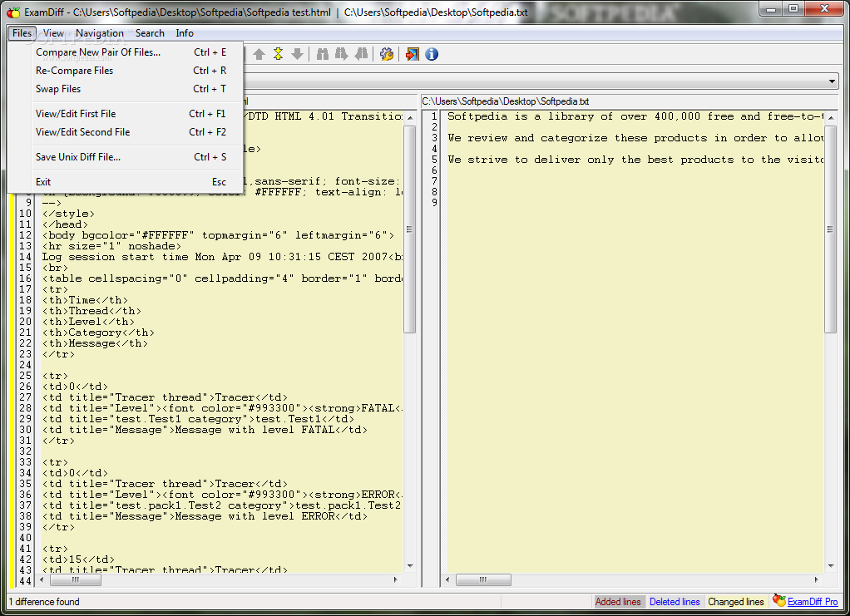Screen dimensions: 850x616
Task: Click 'We review and categorize' line
Action: coord(635,138)
